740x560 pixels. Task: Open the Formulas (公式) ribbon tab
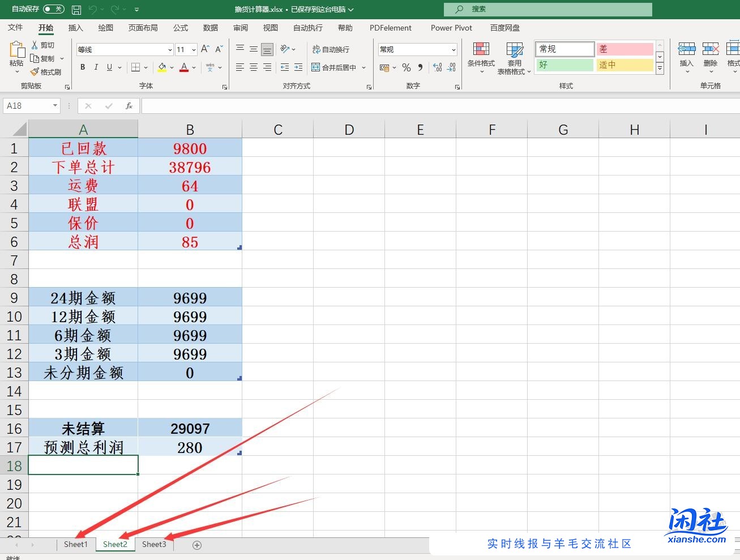pyautogui.click(x=181, y=28)
